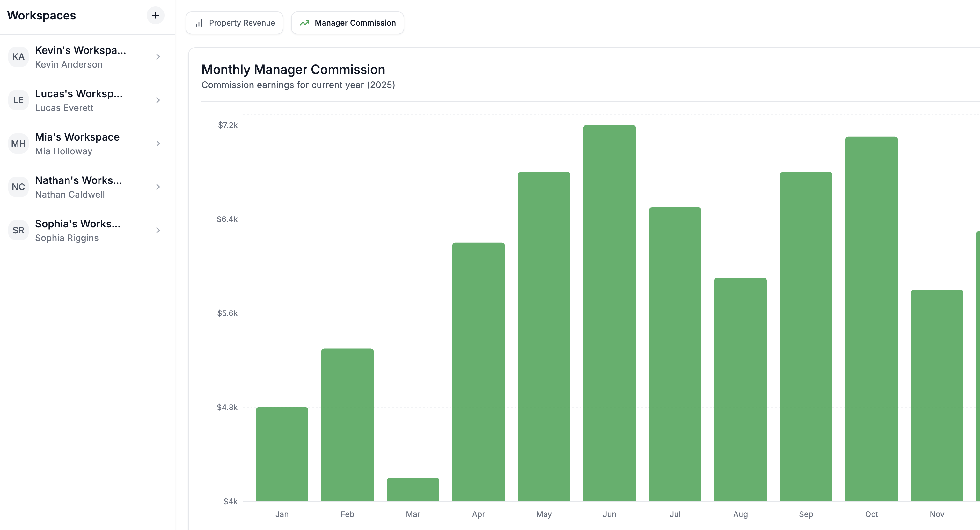Open Lucas's Workspace entry
980x530 pixels.
point(87,100)
